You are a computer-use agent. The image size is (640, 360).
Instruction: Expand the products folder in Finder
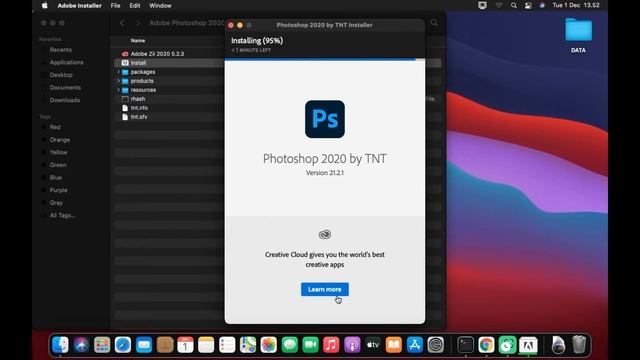[118, 81]
